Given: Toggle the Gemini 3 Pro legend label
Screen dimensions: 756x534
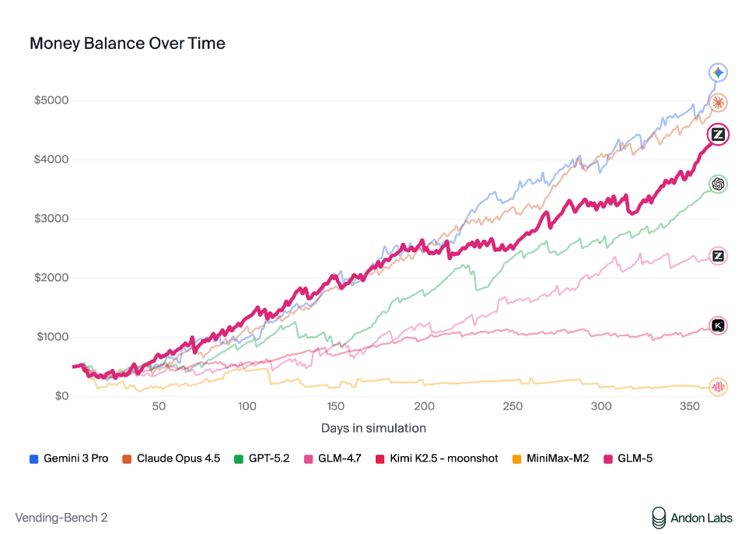Looking at the screenshot, I should tap(76, 458).
